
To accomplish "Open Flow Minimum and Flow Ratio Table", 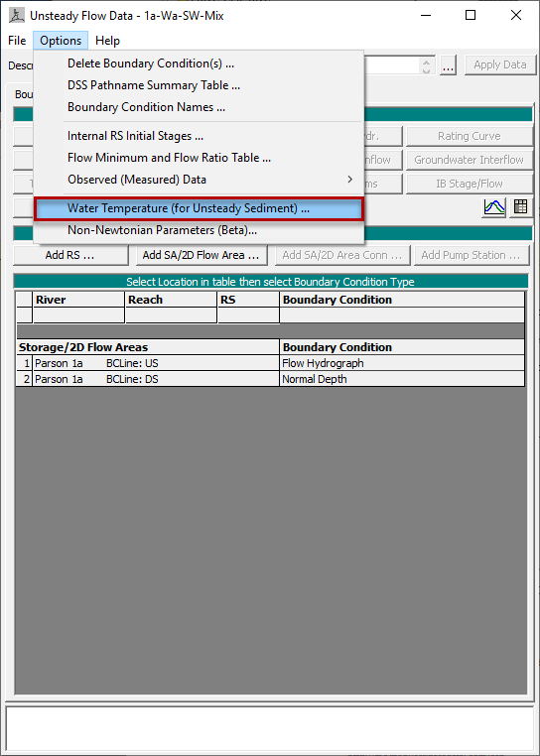I will pyautogui.click(x=199, y=158).
